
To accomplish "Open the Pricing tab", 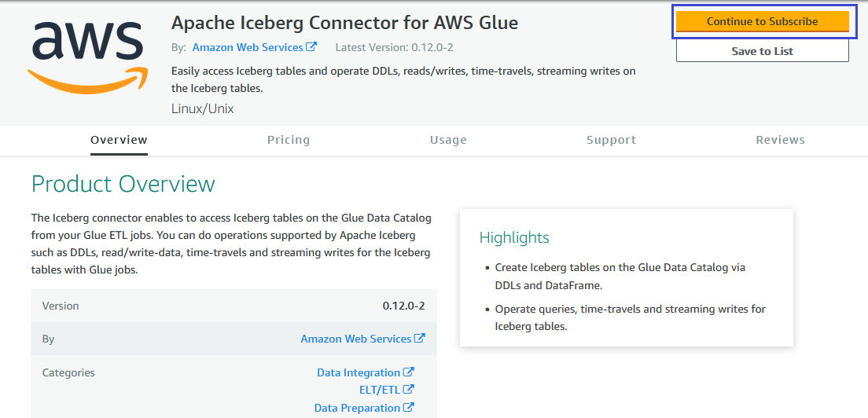I will pos(289,140).
